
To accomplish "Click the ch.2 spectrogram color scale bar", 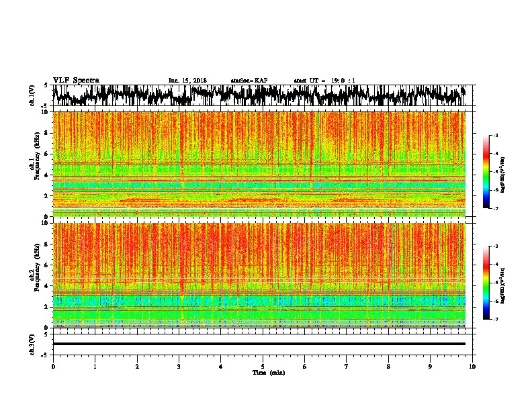I will click(x=486, y=283).
